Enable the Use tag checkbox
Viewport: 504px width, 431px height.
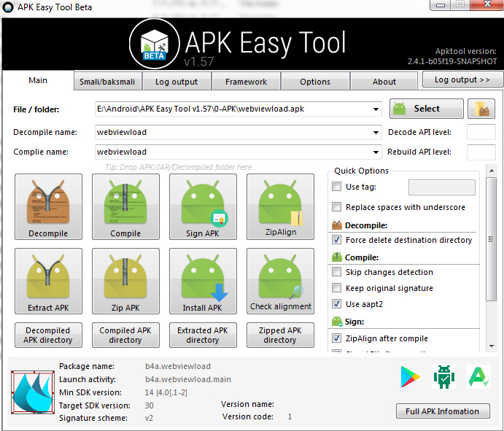click(336, 187)
